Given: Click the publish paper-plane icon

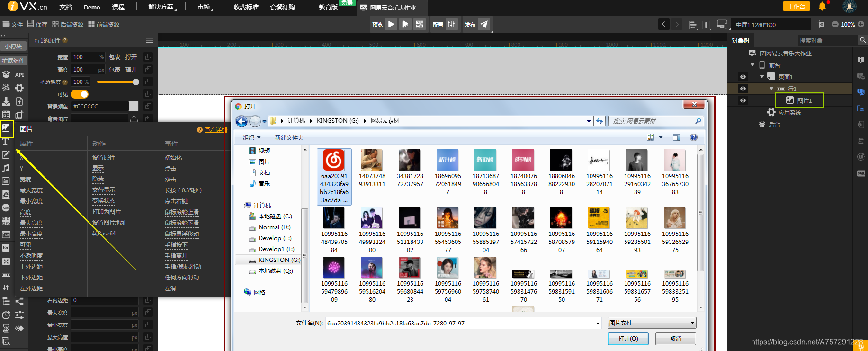Looking at the screenshot, I should coord(484,24).
